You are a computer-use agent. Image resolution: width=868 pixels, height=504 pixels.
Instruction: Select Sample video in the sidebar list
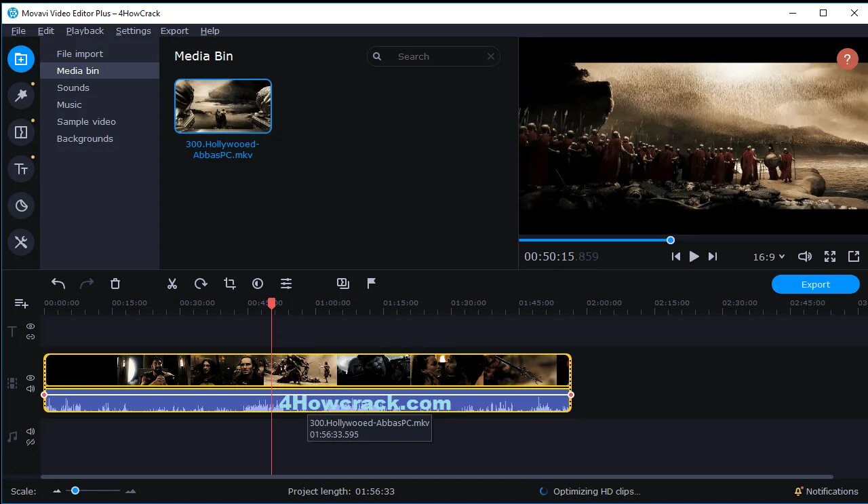point(100,121)
